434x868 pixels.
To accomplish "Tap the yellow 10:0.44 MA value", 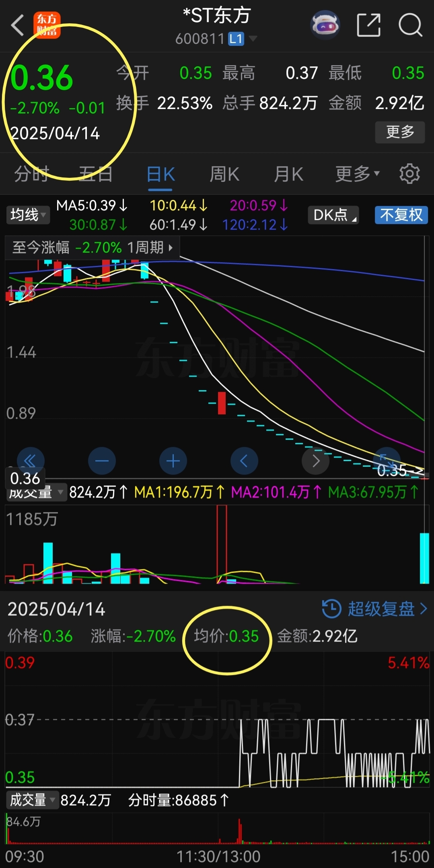I will click(x=179, y=206).
